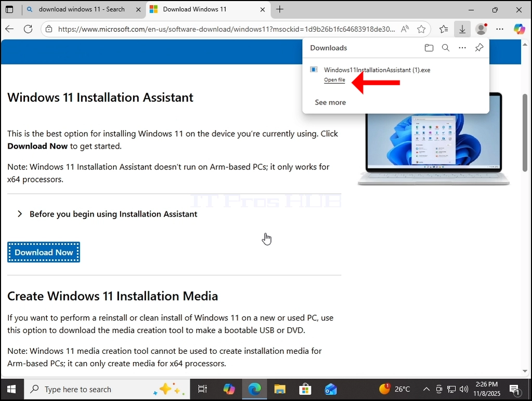Pin the Downloads panel
This screenshot has width=532, height=401.
pyautogui.click(x=479, y=48)
